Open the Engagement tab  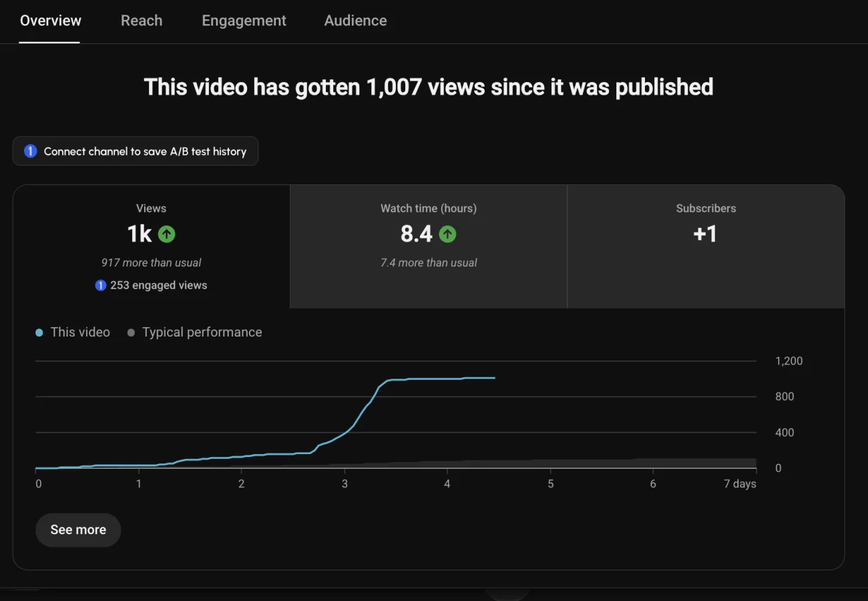coord(244,21)
